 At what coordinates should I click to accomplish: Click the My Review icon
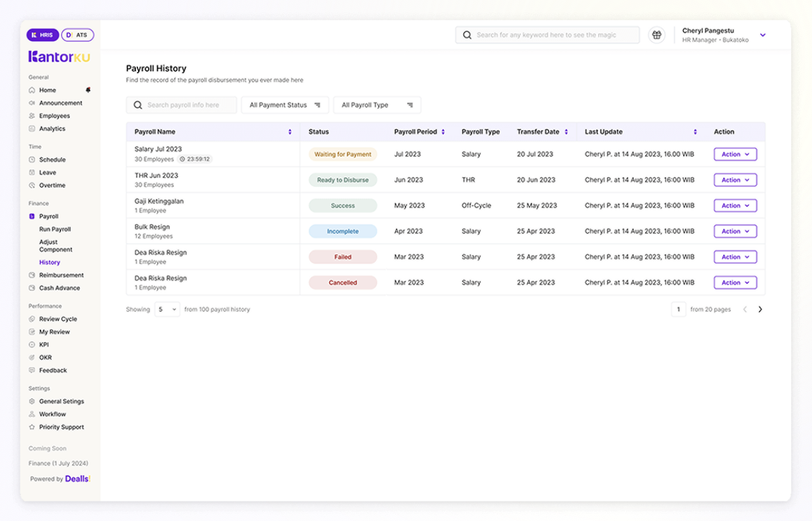[x=32, y=332]
